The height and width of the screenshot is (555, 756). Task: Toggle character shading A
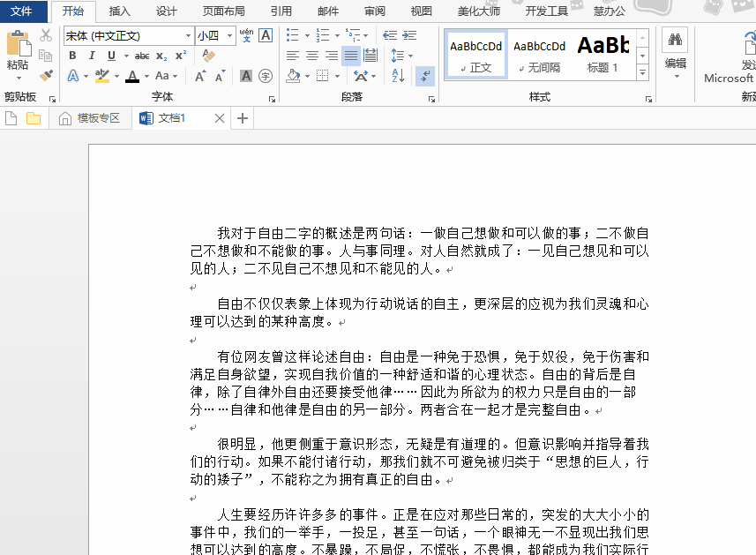tap(246, 76)
